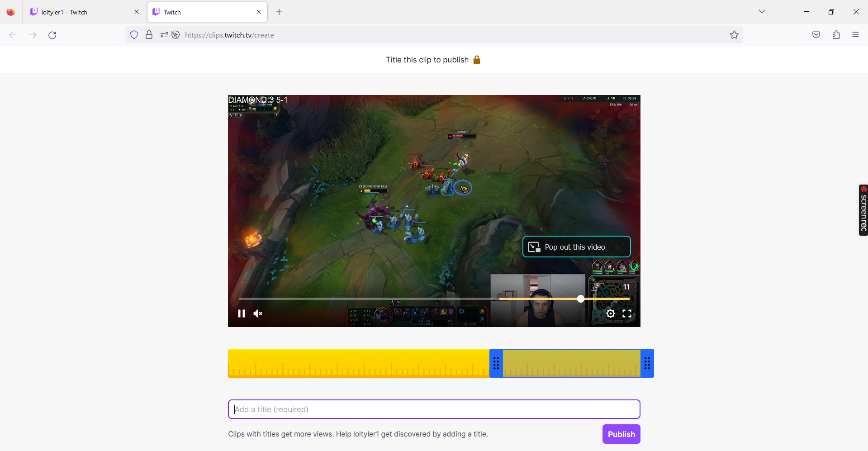This screenshot has height=451, width=868.
Task: Open a new browser tab
Action: click(x=279, y=12)
